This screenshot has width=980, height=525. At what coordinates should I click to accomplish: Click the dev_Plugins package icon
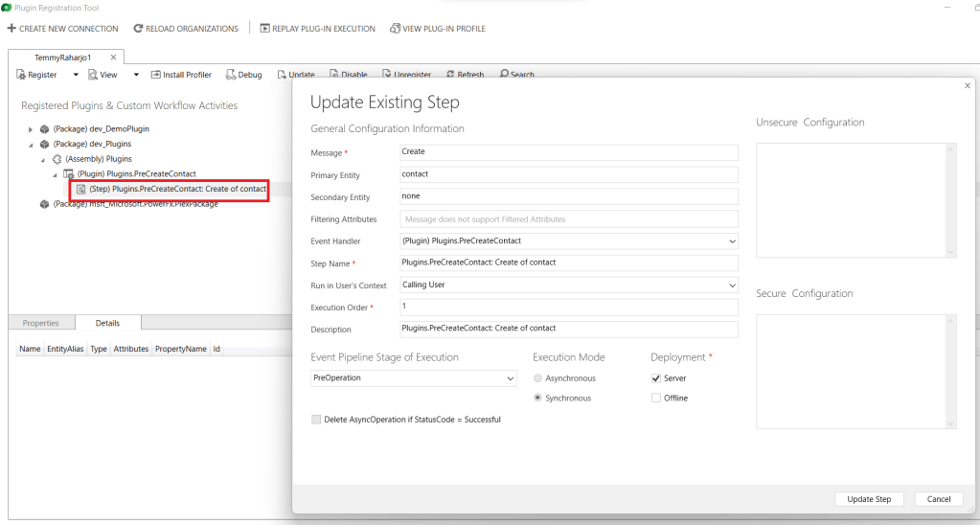pyautogui.click(x=44, y=144)
